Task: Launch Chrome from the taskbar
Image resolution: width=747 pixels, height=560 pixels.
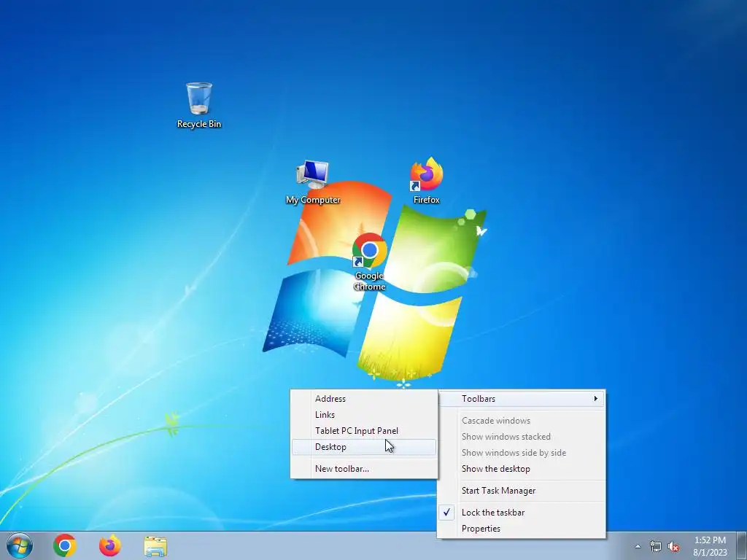Action: (x=65, y=545)
